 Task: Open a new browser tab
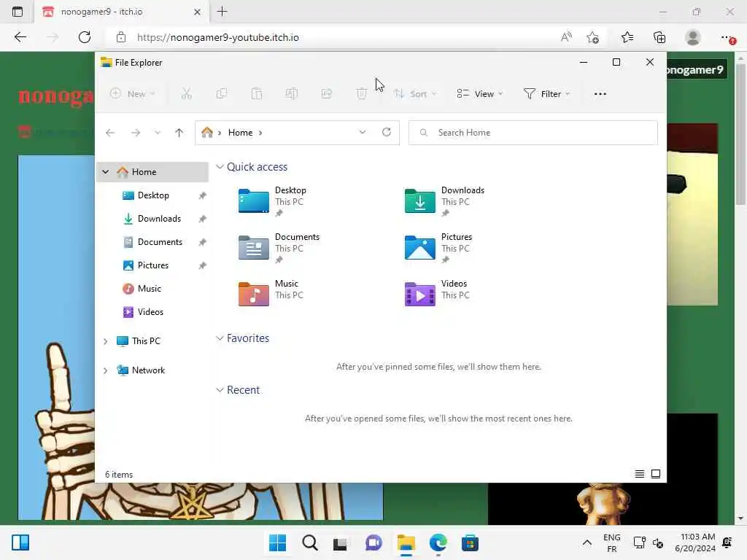[222, 12]
